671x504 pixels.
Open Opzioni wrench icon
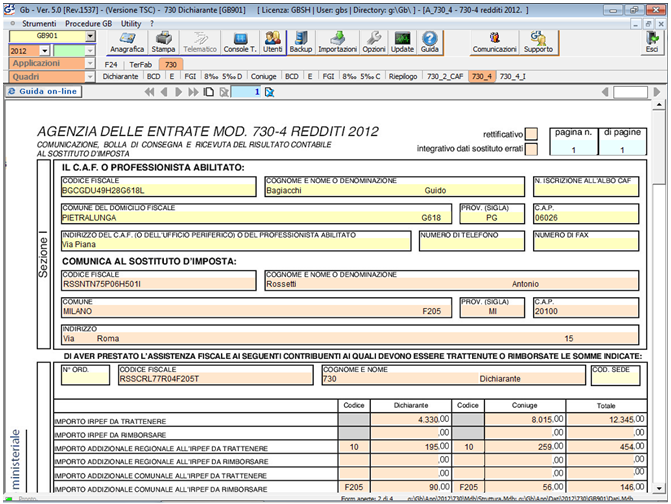pyautogui.click(x=374, y=42)
